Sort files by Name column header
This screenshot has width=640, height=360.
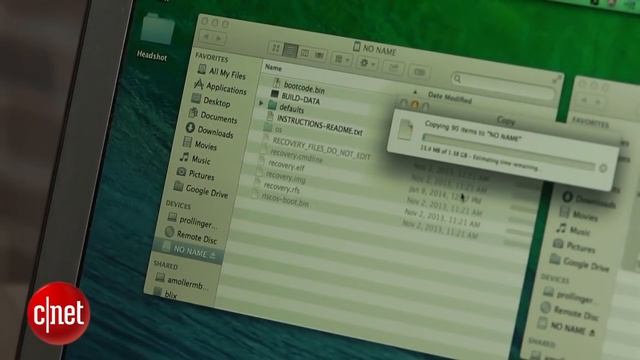(273, 68)
